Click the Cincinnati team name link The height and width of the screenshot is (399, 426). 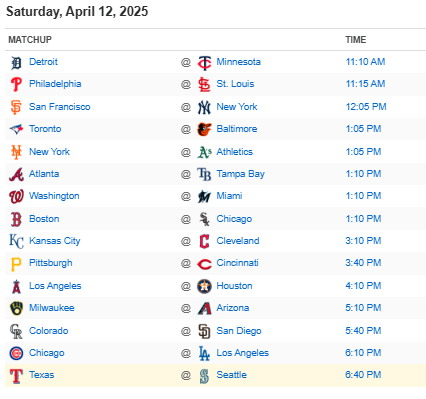pyautogui.click(x=237, y=263)
